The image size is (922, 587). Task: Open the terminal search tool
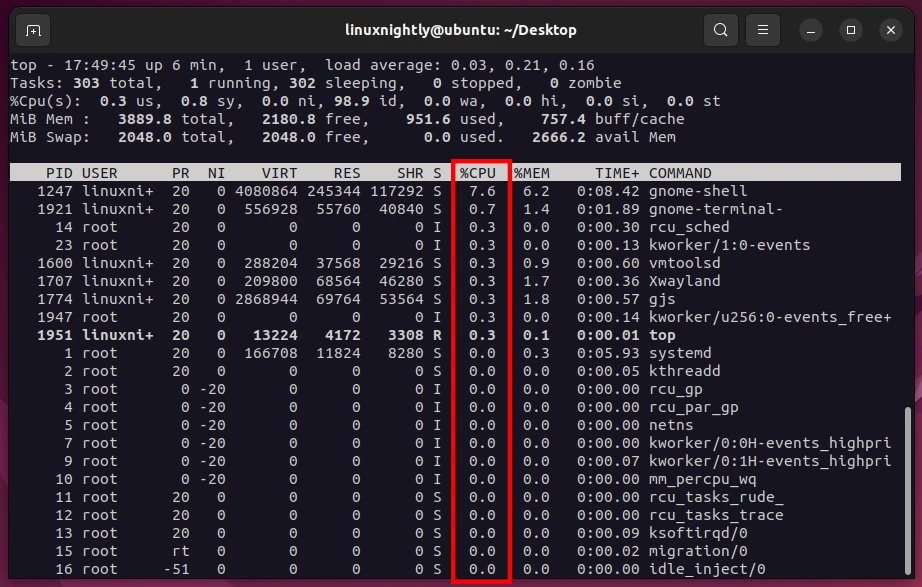click(x=720, y=30)
